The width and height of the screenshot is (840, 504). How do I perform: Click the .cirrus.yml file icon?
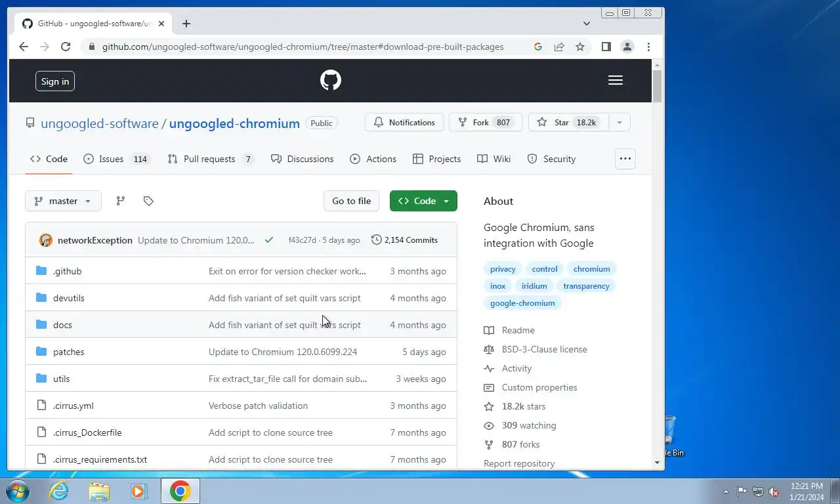(x=41, y=406)
